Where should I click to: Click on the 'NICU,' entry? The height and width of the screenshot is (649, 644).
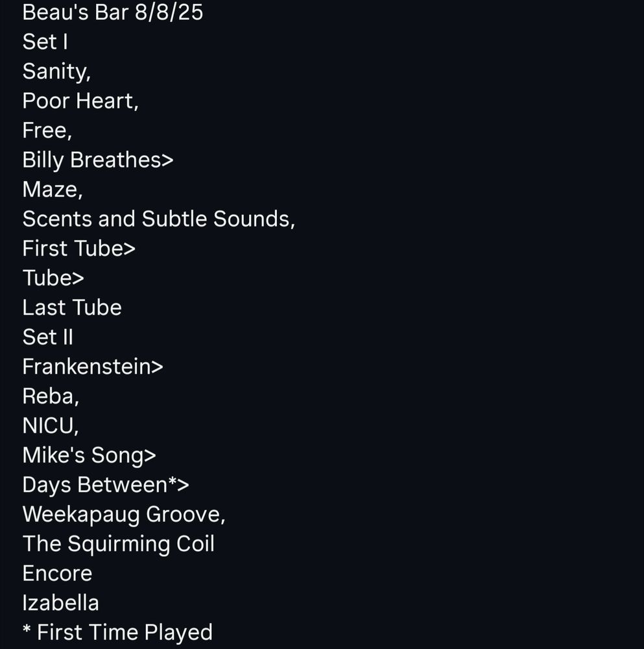point(51,426)
